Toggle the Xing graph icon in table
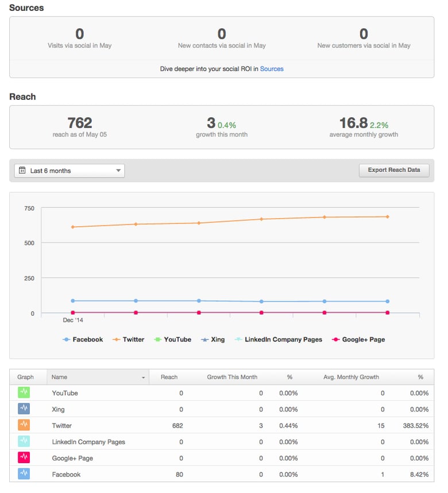Viewport: 448px width, 493px height. [24, 409]
